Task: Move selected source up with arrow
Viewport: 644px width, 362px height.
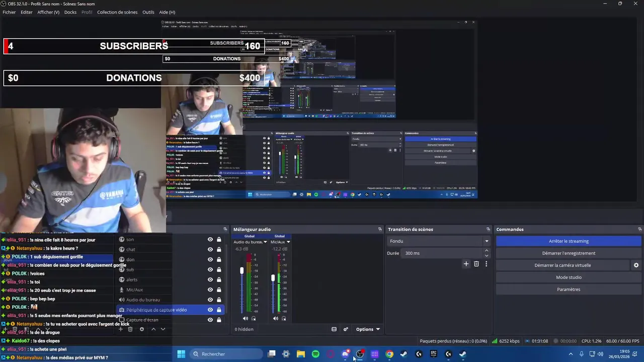Action: pyautogui.click(x=153, y=329)
